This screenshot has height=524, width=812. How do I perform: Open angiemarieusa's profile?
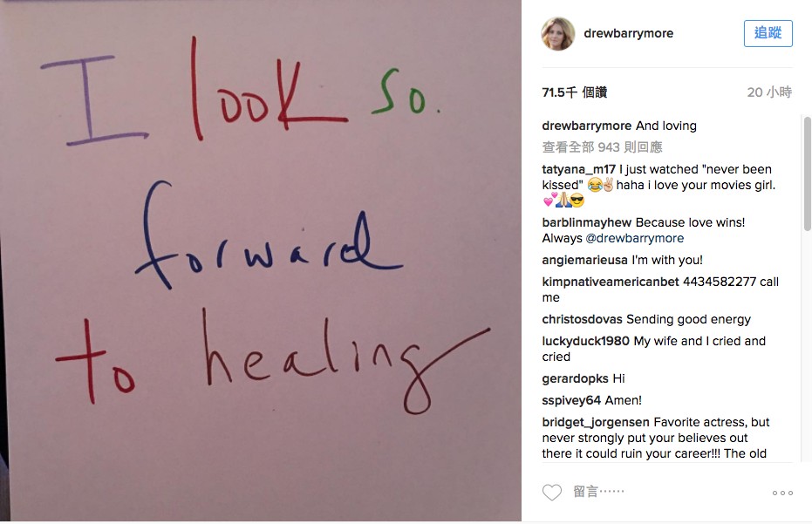point(584,260)
